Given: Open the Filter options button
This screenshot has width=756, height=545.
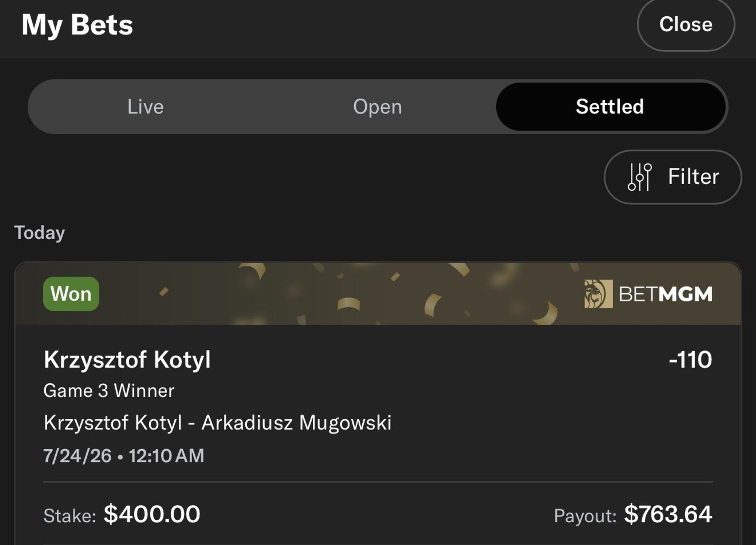Looking at the screenshot, I should [673, 177].
